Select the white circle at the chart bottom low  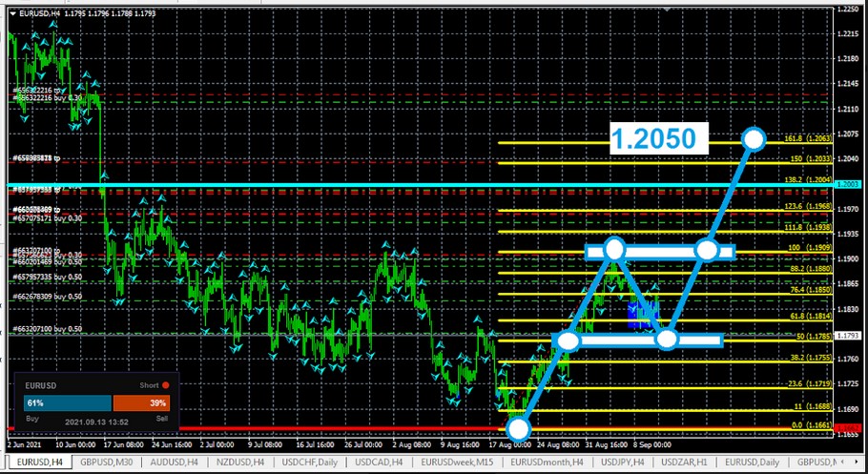pyautogui.click(x=518, y=428)
